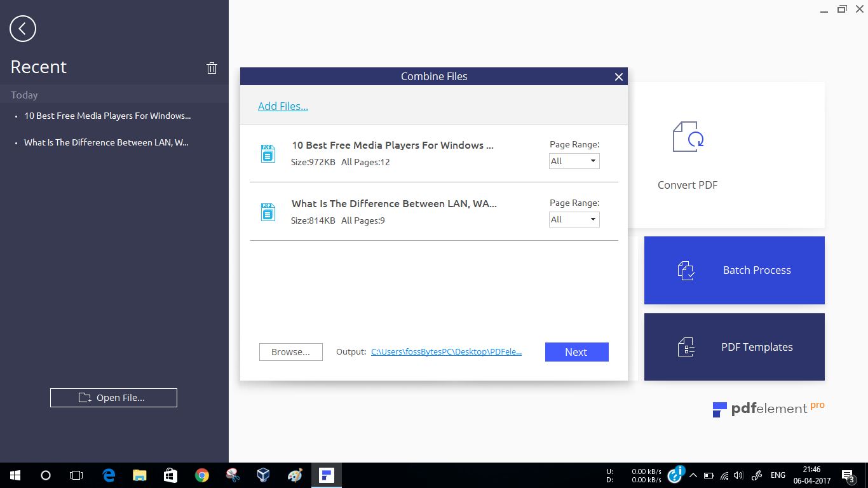Open Google Chrome from the taskbar

202,475
